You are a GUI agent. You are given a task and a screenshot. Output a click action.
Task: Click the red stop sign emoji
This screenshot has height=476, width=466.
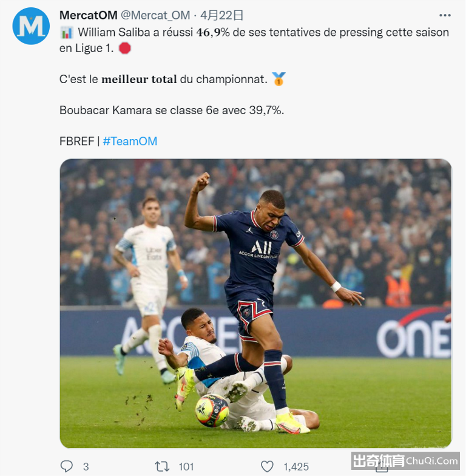pyautogui.click(x=125, y=48)
